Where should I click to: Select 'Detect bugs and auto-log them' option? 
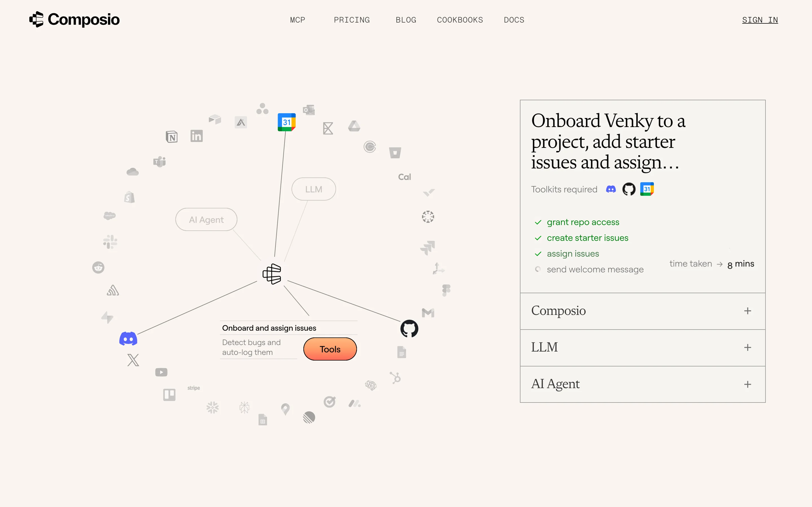coord(251,347)
